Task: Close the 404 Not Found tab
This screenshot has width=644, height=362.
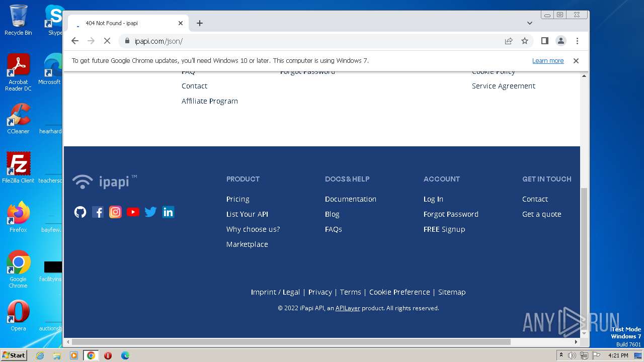Action: point(181,23)
